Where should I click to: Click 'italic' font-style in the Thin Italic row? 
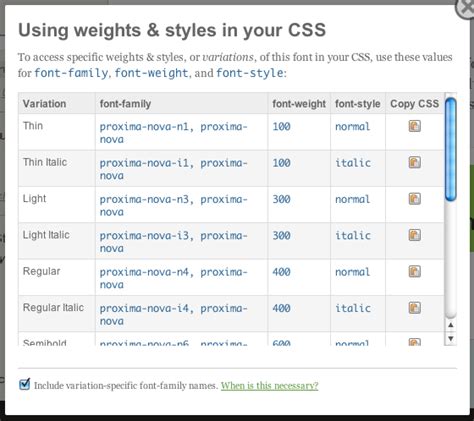click(x=353, y=163)
